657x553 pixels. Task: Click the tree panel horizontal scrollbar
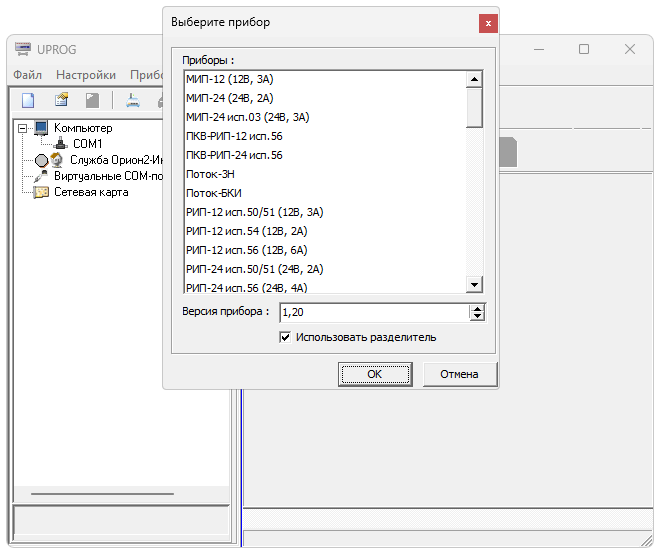[102, 494]
